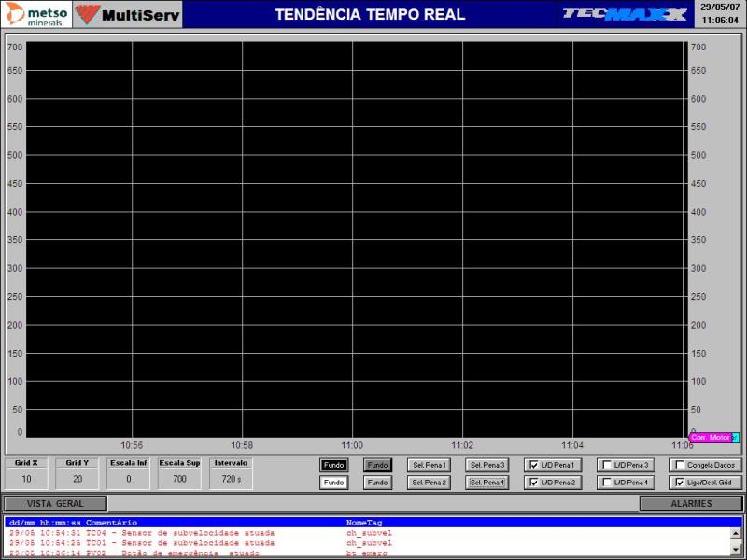Select the black Fundo background swatch
The image size is (747, 560).
333,465
